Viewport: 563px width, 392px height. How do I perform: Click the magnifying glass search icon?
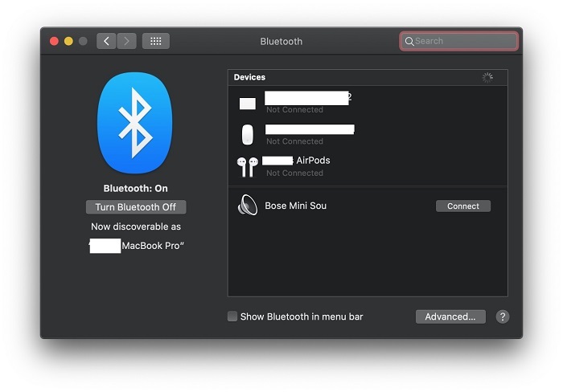[x=409, y=41]
